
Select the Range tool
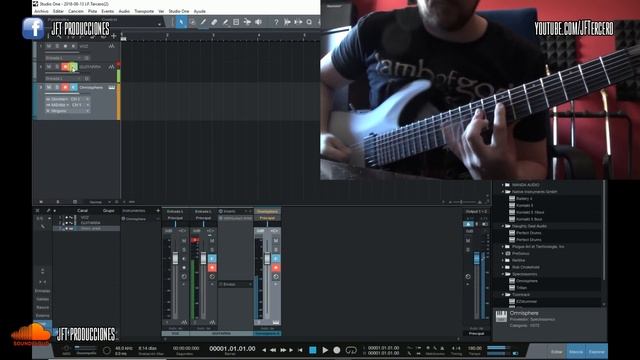192,22
